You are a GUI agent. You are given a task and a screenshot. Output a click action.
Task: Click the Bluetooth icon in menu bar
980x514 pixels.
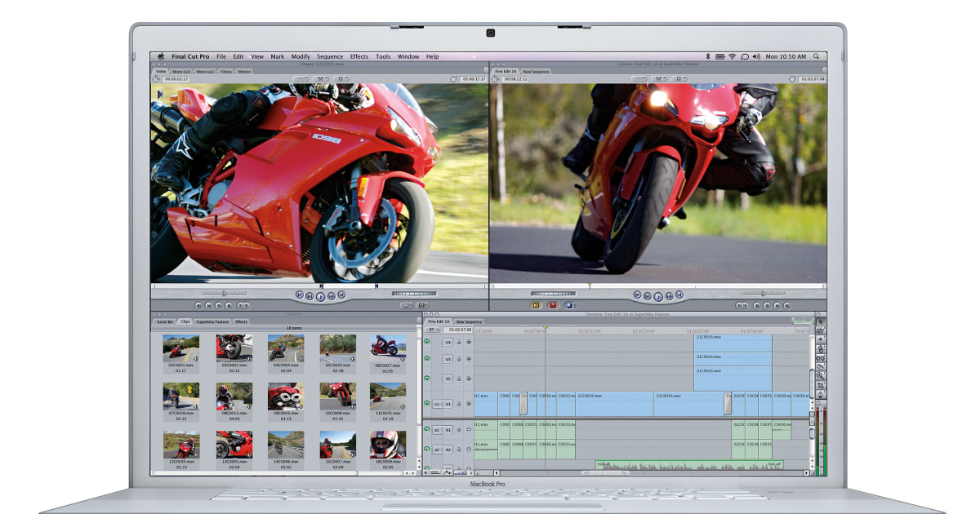(708, 56)
